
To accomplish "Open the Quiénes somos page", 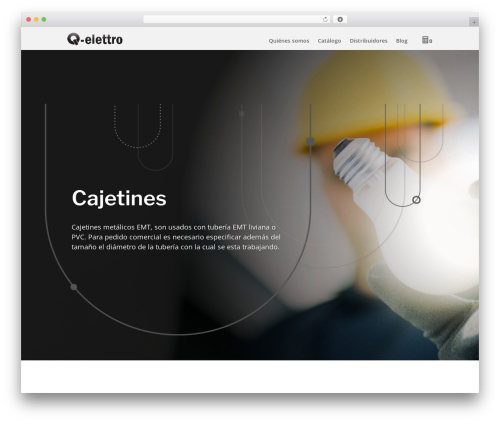I will pos(289,41).
